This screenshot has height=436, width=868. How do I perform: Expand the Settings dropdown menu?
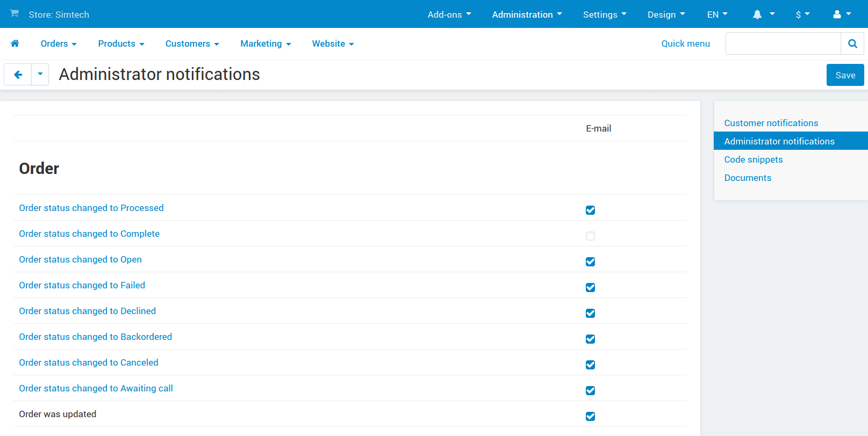pyautogui.click(x=605, y=14)
